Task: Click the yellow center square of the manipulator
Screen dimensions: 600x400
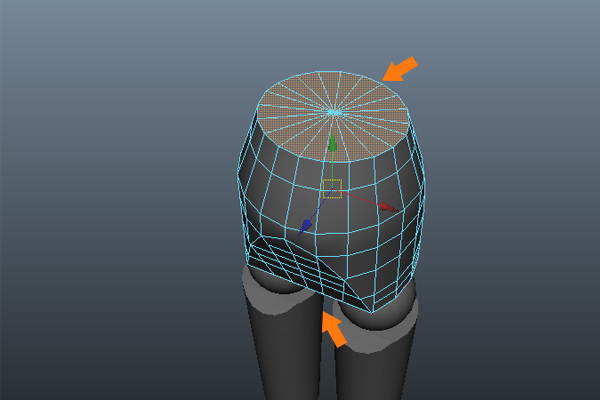Action: click(x=332, y=189)
